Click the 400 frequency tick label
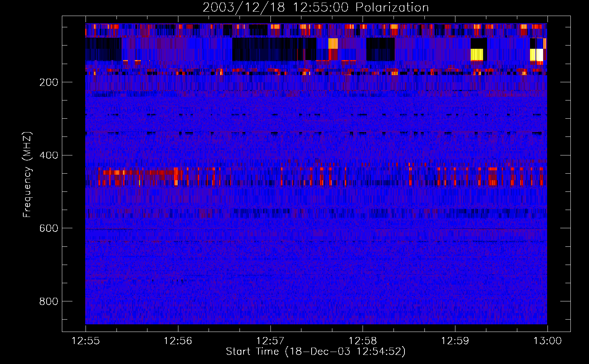This screenshot has width=589, height=364. [49, 155]
